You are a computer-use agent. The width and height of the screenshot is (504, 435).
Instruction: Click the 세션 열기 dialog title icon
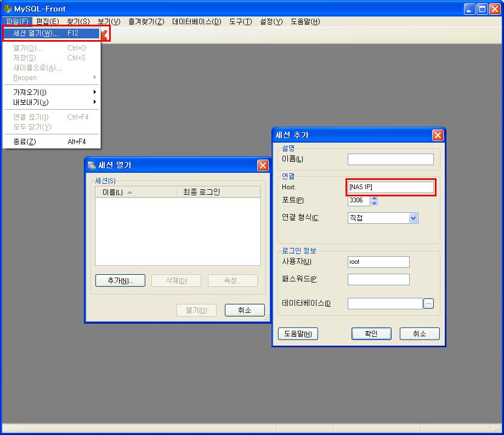(92, 165)
